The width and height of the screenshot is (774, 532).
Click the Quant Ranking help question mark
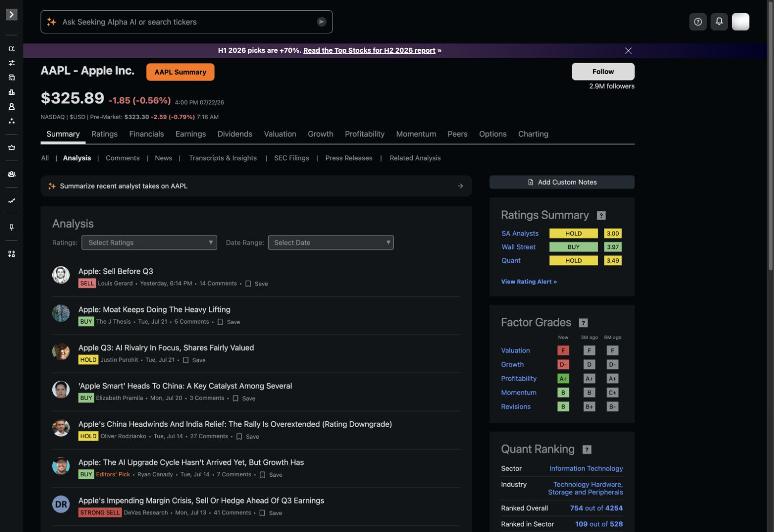[587, 450]
